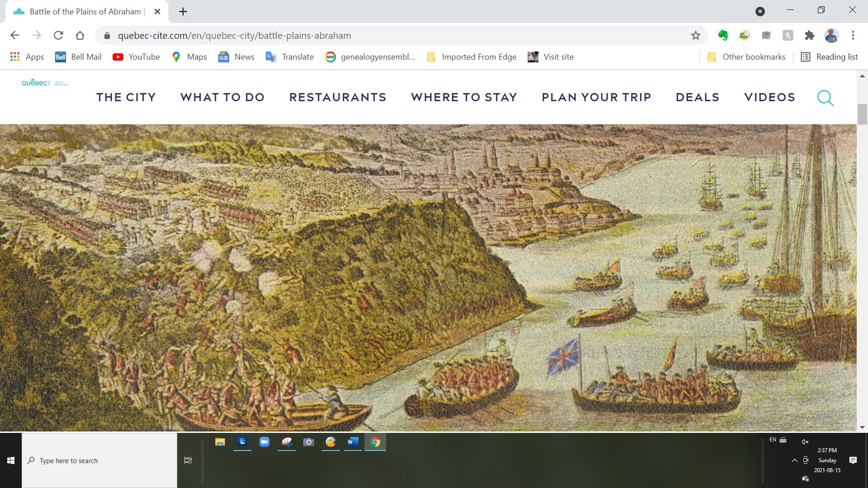Go to the browser home page
This screenshot has height=488, width=868.
(80, 35)
